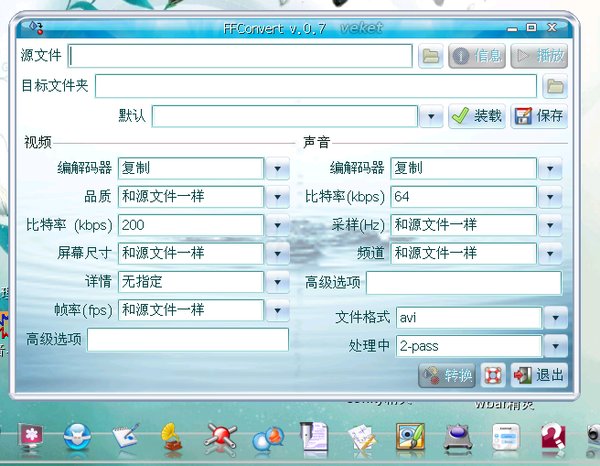Launch the chat bubbles messenger dock icon
The height and width of the screenshot is (466, 600).
point(268,438)
